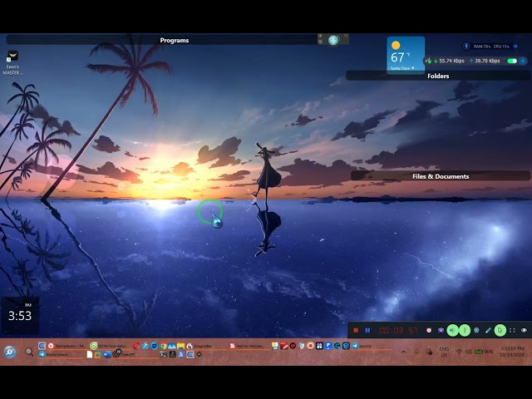Open the terminal prompt icon on taskbar
This screenshot has height=399, width=532.
click(163, 355)
